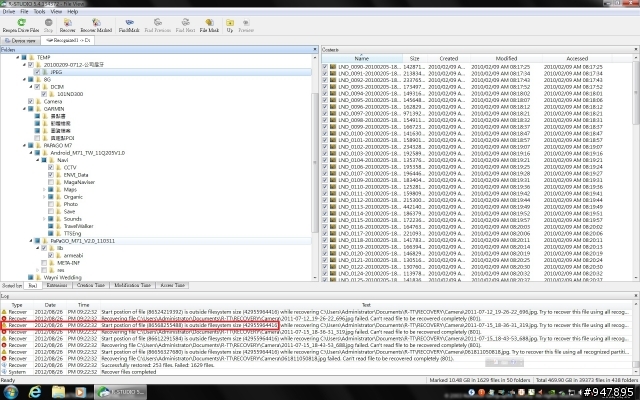The image size is (640, 400).
Task: Collapse the TEMP folder node
Action: [x=18, y=58]
